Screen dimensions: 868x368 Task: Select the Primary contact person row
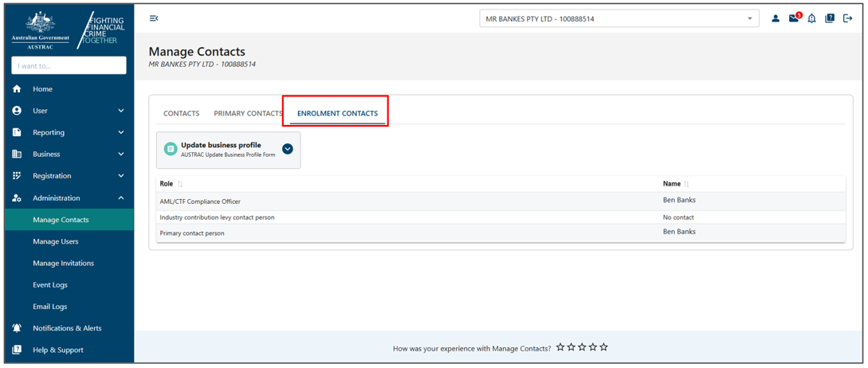coord(501,233)
